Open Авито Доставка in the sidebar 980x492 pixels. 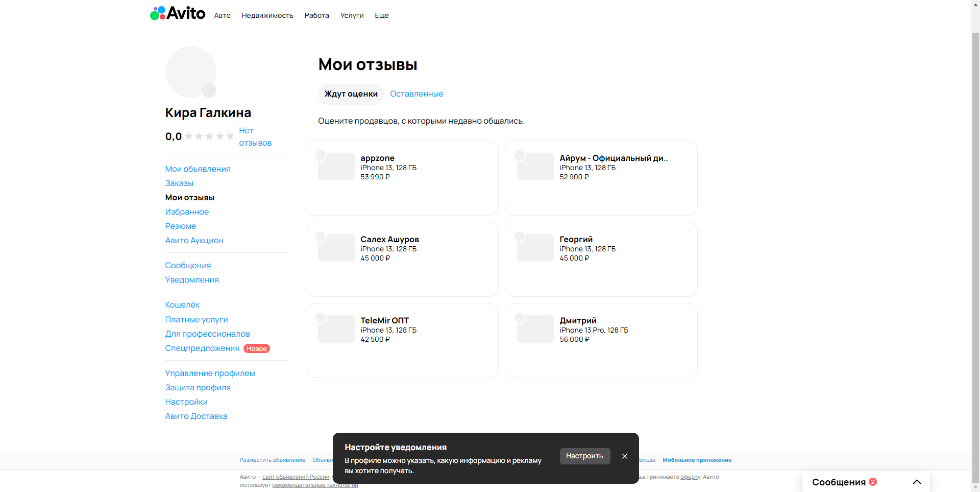(196, 416)
